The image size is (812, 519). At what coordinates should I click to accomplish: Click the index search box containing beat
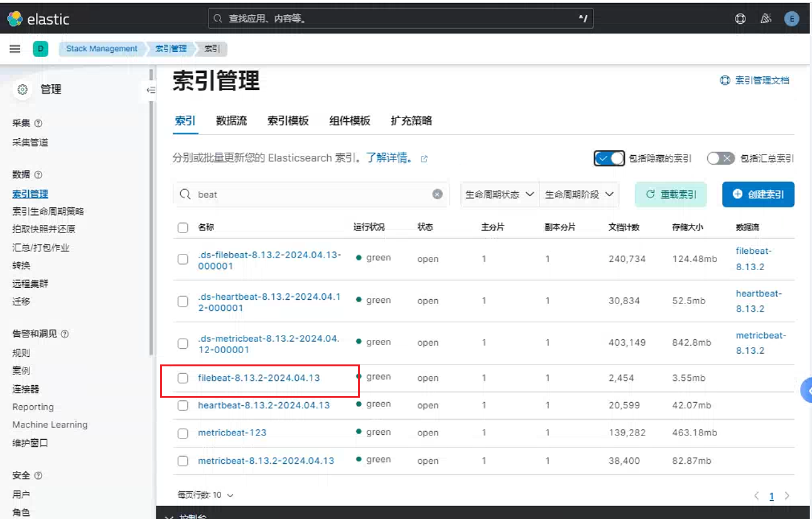(311, 194)
